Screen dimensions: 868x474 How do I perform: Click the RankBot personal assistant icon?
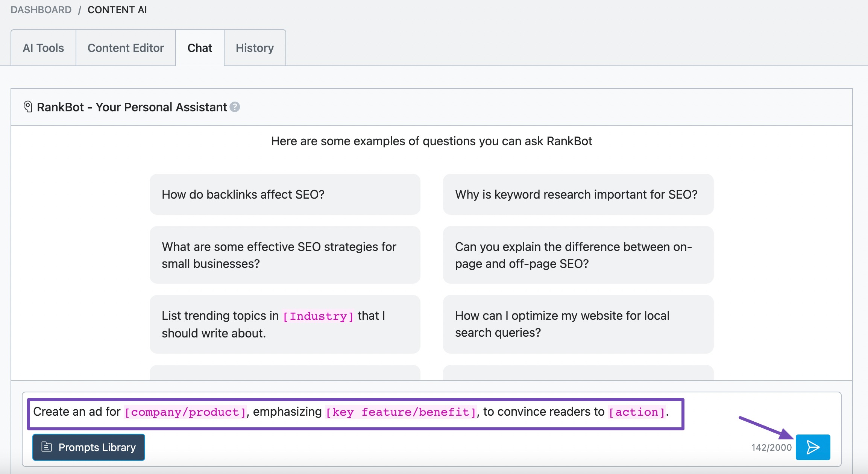click(27, 107)
